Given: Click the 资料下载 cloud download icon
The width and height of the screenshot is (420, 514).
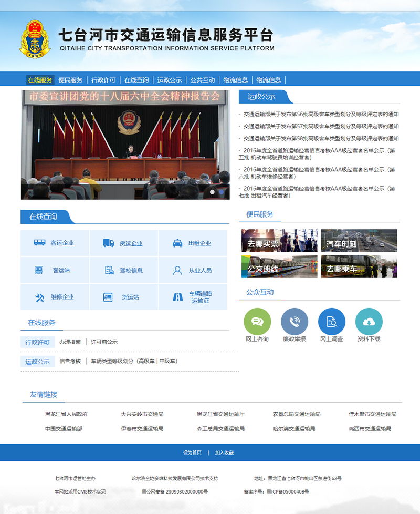Looking at the screenshot, I should 369,321.
